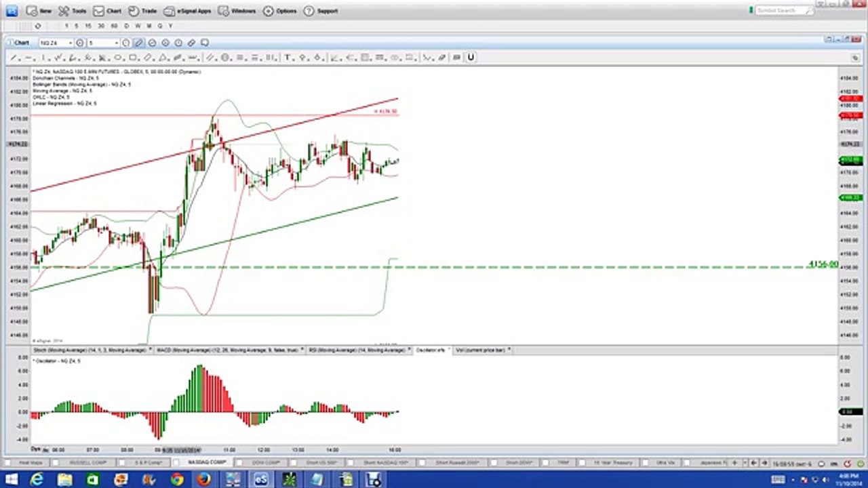Click the red refresh icon in status bar
The width and height of the screenshot is (868, 488).
tap(848, 464)
